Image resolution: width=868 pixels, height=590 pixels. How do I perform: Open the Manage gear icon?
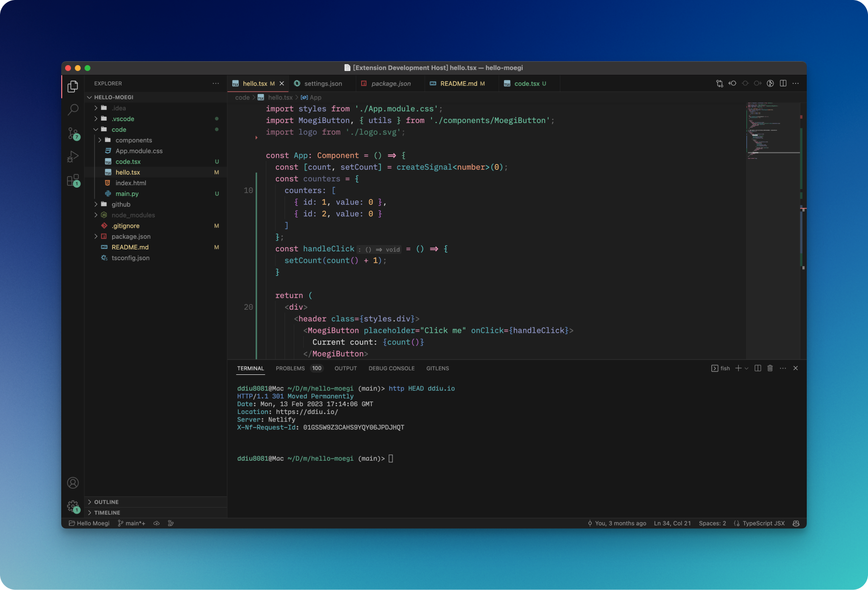click(73, 506)
